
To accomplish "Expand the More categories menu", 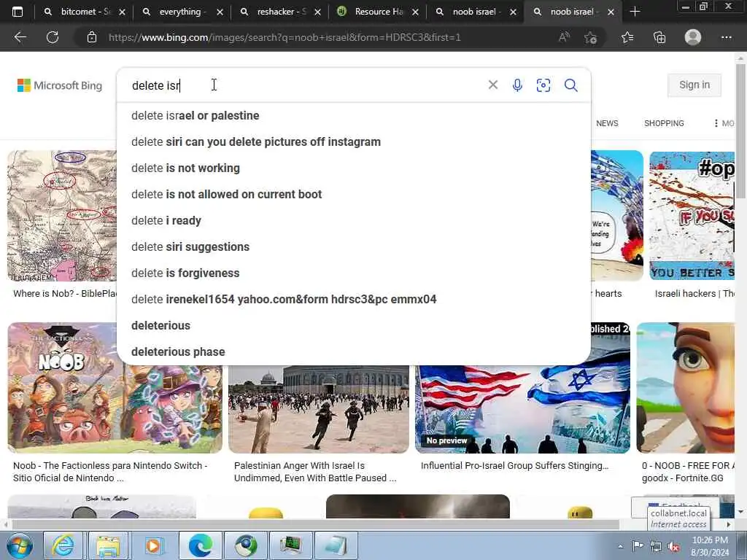I will [724, 123].
